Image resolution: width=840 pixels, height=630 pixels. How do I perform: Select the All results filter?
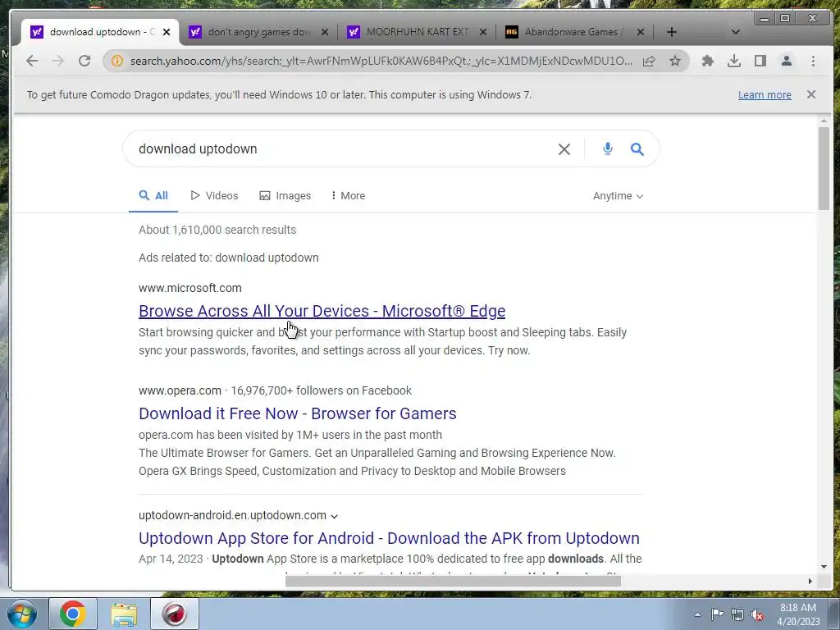[153, 196]
